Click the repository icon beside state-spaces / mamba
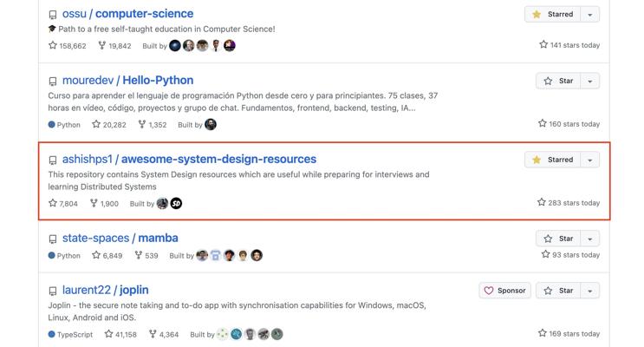Image resolution: width=644 pixels, height=347 pixels. click(53, 239)
